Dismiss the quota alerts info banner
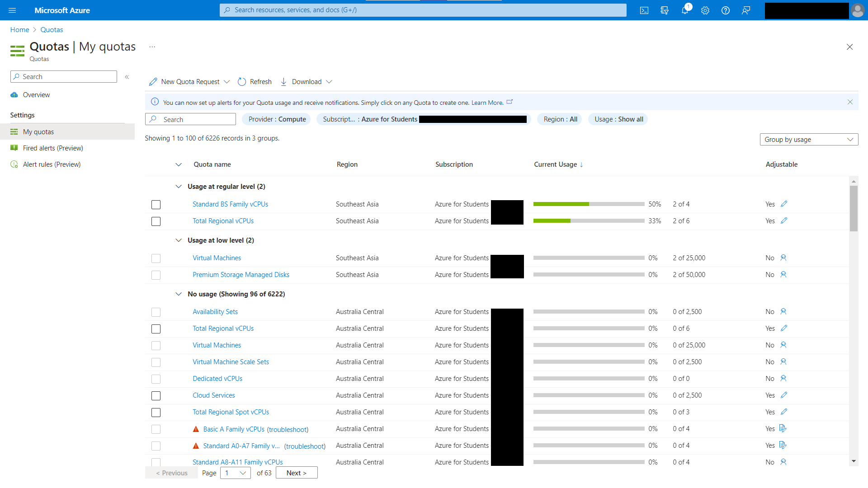868x488 pixels. pos(850,102)
